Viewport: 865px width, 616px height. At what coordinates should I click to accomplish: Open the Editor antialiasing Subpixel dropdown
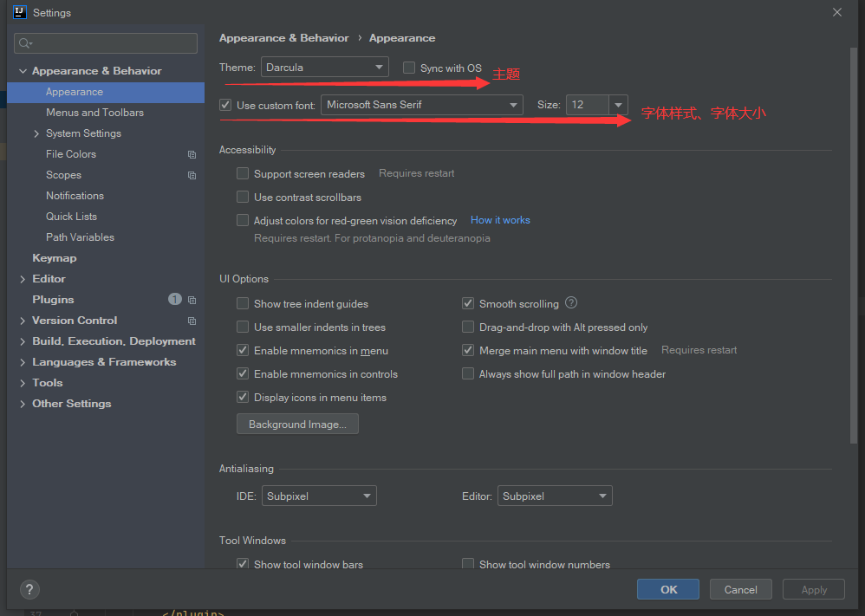[555, 496]
